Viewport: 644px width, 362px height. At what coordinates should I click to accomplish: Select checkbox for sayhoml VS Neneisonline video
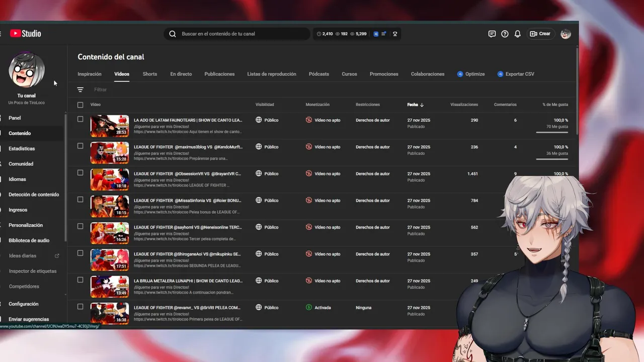pos(80,226)
